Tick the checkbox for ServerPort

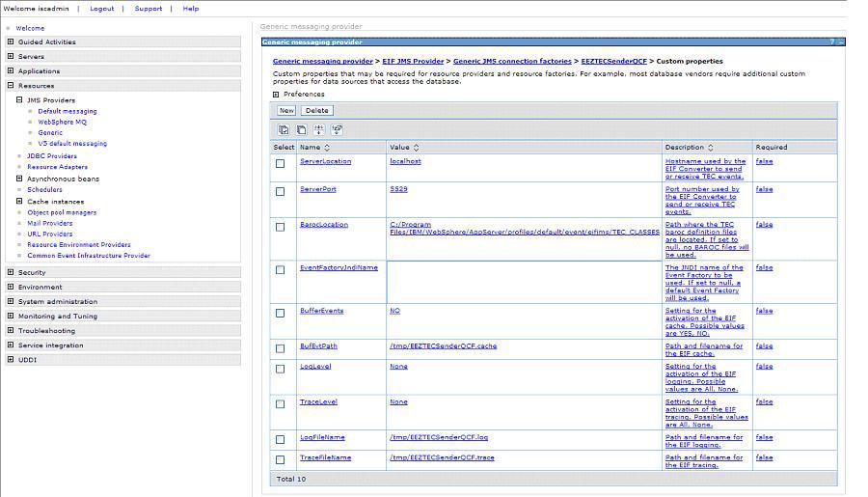280,191
